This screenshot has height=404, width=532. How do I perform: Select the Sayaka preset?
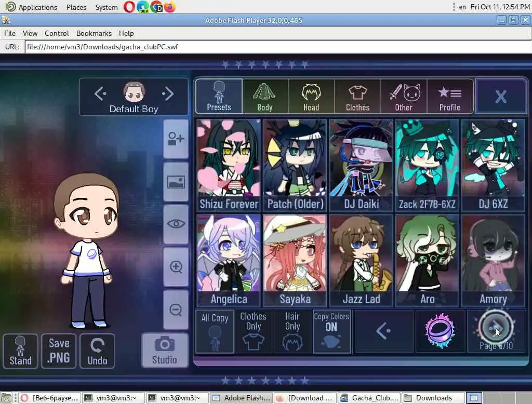point(295,261)
